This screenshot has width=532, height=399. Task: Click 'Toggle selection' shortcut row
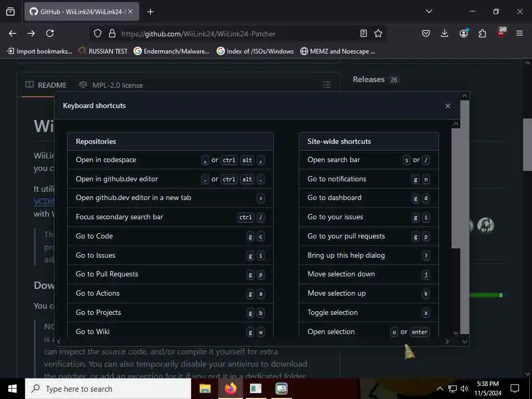[369, 312]
